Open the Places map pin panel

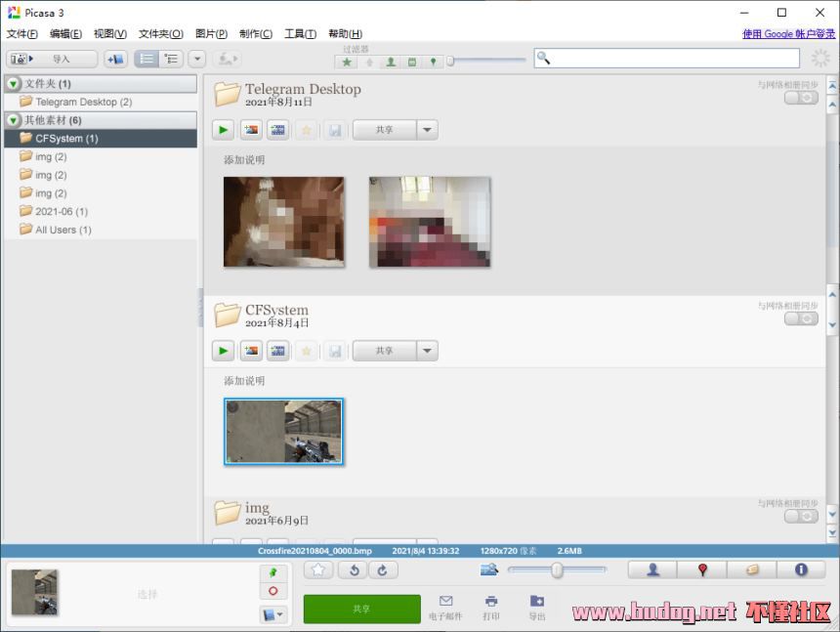click(702, 569)
